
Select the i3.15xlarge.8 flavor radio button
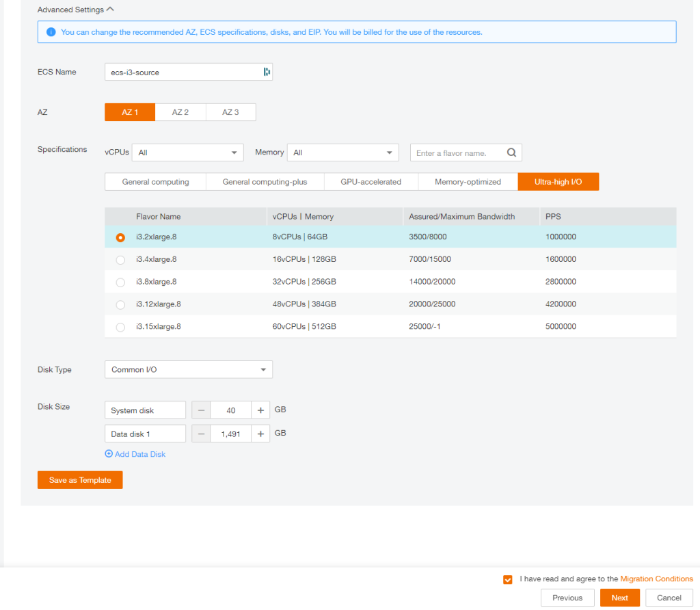point(120,326)
